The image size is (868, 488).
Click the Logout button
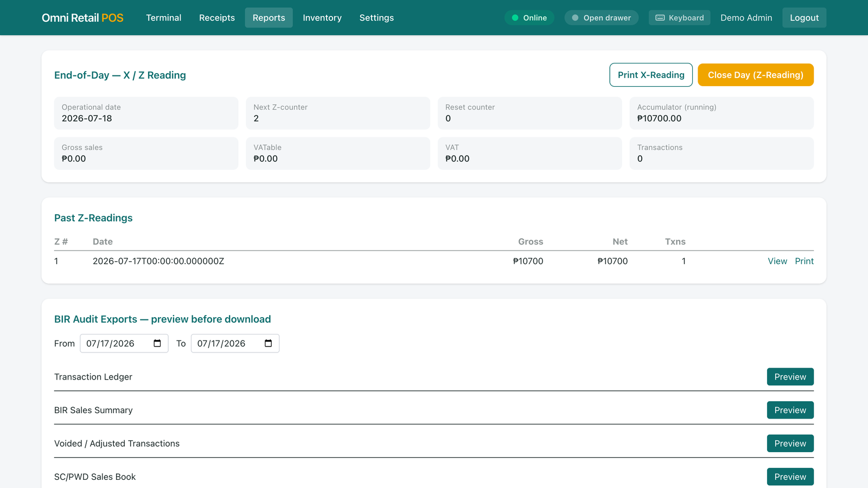pyautogui.click(x=804, y=18)
